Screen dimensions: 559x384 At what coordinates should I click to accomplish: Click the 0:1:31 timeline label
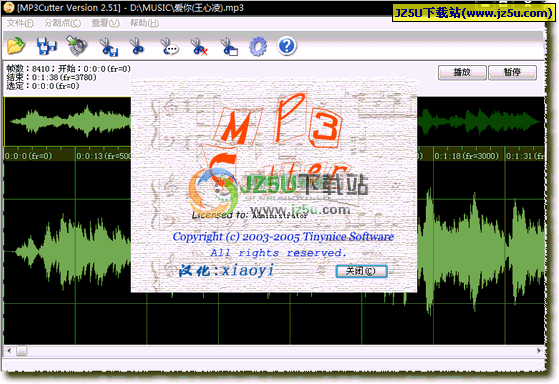pos(525,156)
